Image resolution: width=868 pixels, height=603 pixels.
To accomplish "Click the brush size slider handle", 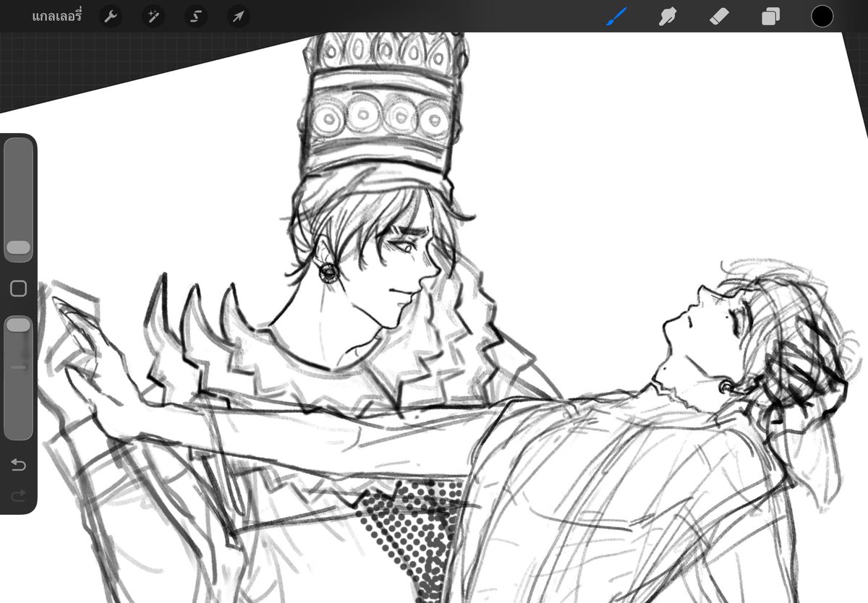I will pos(19,248).
